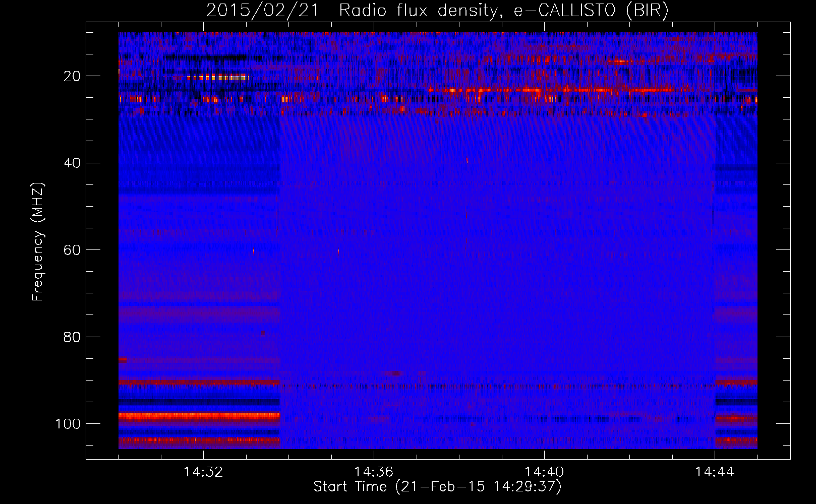
Task: Click the "Start Time (21-Feb-15 14:29:37)" label
Action: coord(437,487)
